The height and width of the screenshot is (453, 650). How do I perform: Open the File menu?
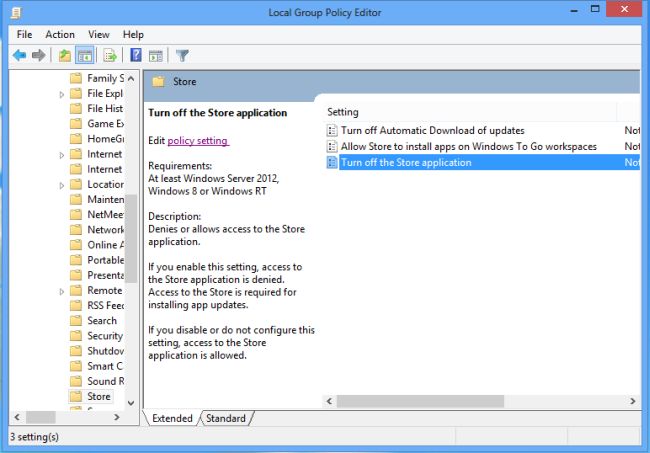click(24, 34)
